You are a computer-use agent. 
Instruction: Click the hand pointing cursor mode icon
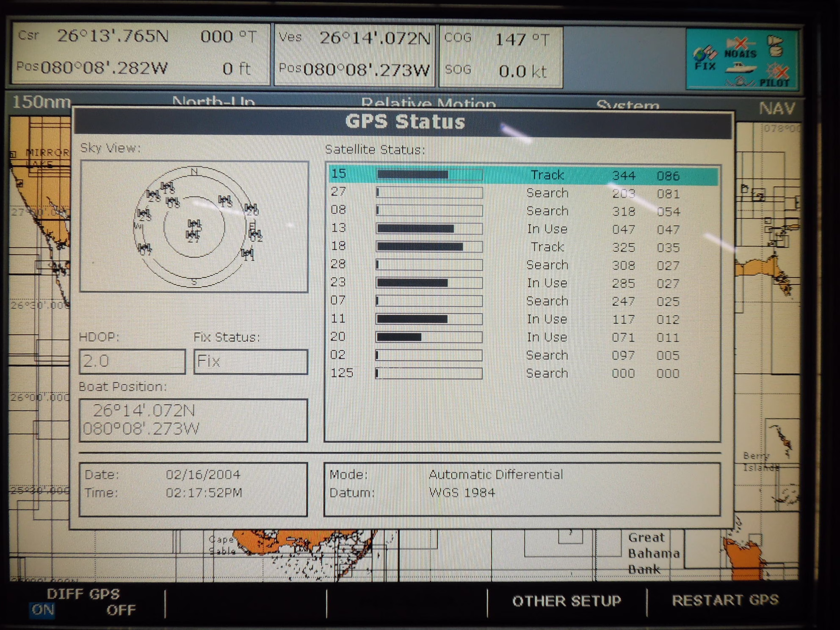tap(775, 46)
